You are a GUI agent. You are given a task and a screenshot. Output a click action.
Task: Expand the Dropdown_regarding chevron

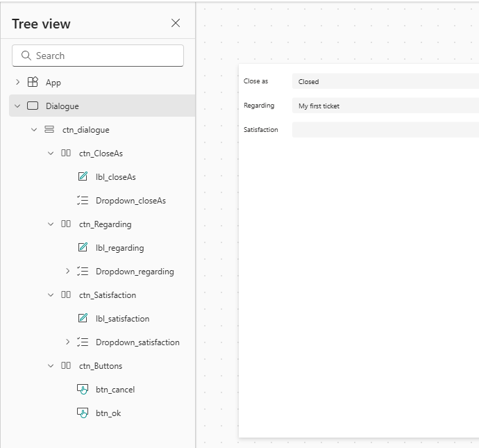[67, 271]
